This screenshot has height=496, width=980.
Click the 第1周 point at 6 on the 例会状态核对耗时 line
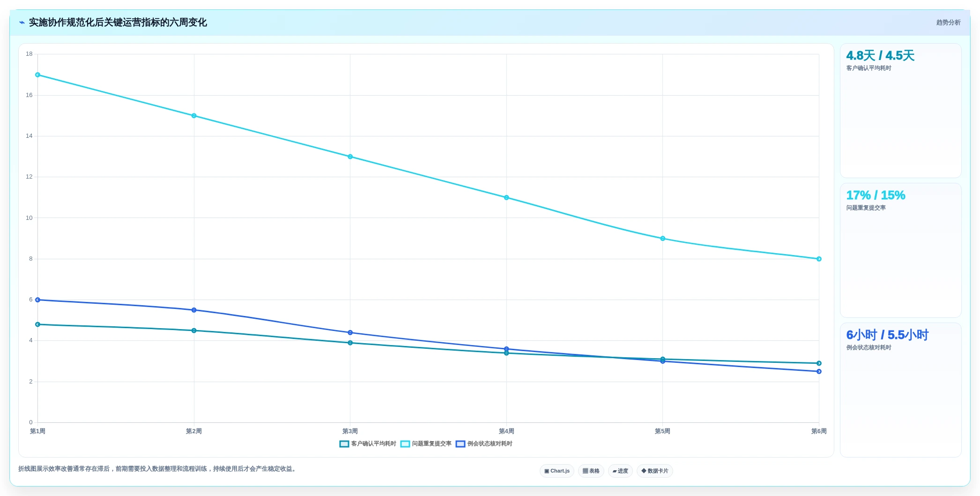click(38, 300)
